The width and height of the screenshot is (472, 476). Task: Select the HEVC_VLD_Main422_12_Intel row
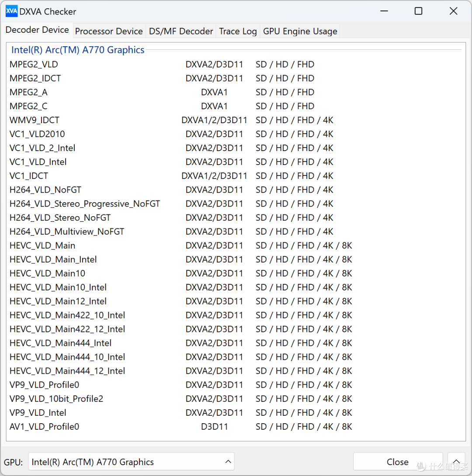pyautogui.click(x=236, y=329)
